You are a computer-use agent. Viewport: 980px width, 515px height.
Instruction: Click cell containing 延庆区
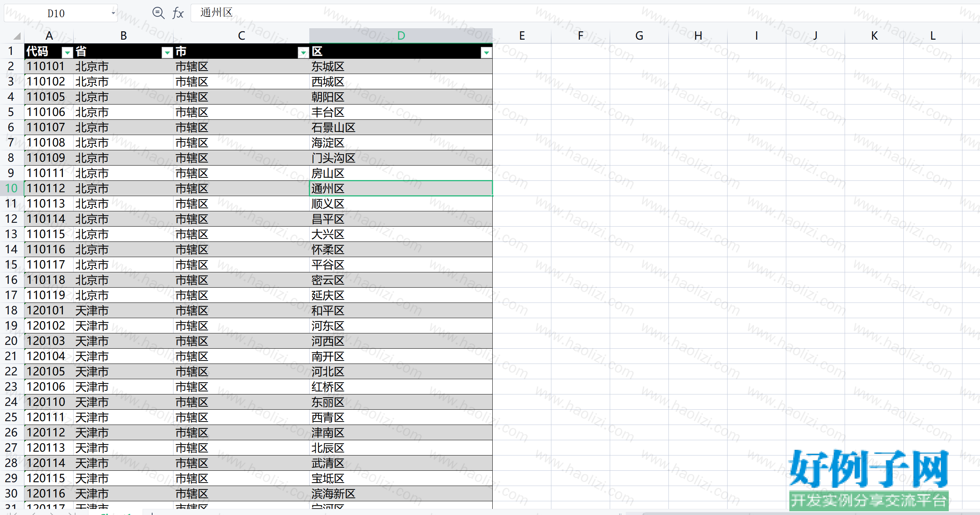pos(401,295)
